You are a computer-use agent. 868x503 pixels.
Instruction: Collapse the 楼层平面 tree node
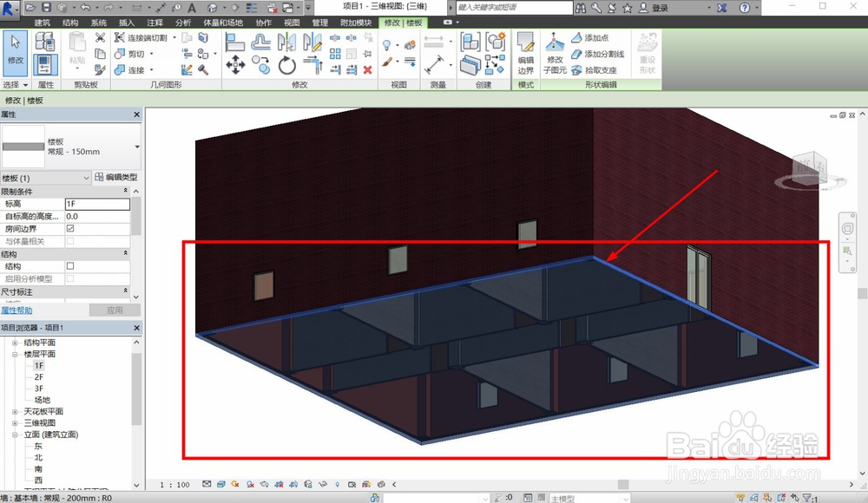pos(15,354)
